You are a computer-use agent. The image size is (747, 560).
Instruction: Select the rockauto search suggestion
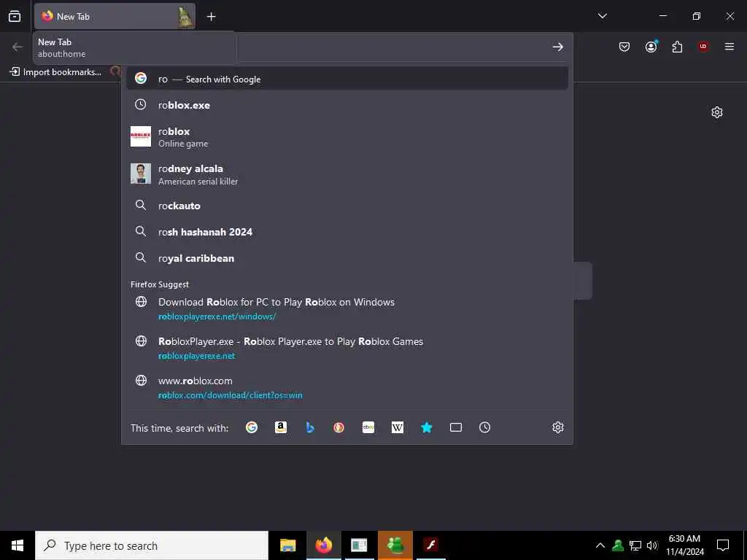pyautogui.click(x=347, y=206)
